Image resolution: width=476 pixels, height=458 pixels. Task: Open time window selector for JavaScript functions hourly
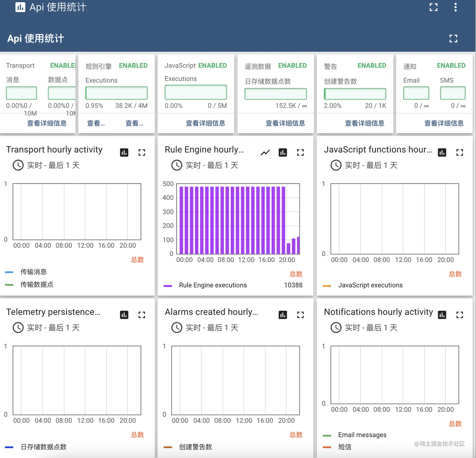tap(364, 165)
